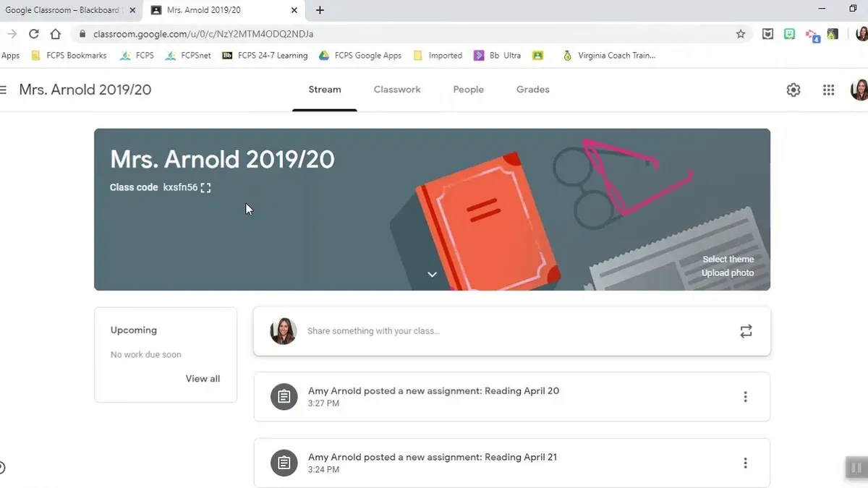Reload the page in Chrome
The height and width of the screenshot is (488, 868).
pos(33,34)
